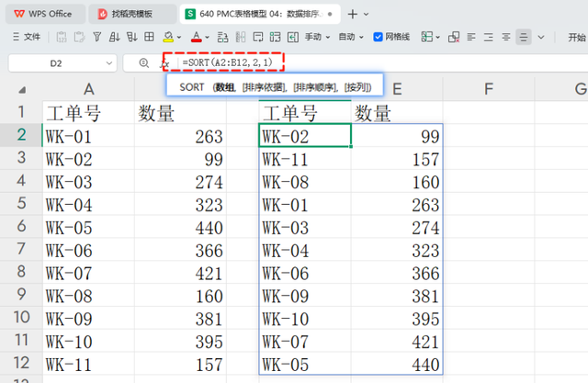
Task: Expand the name box dropdown arrow
Action: coord(109,63)
